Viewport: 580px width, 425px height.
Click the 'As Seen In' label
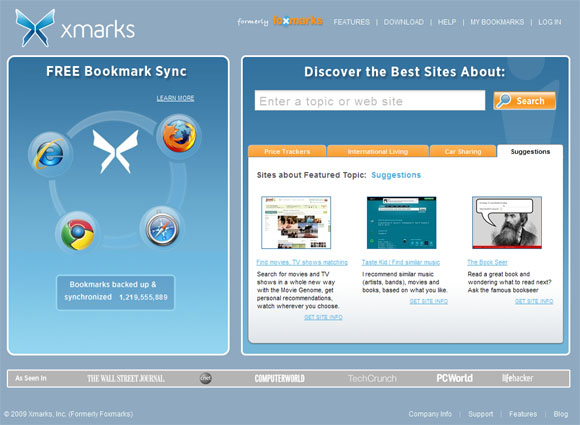pyautogui.click(x=31, y=378)
